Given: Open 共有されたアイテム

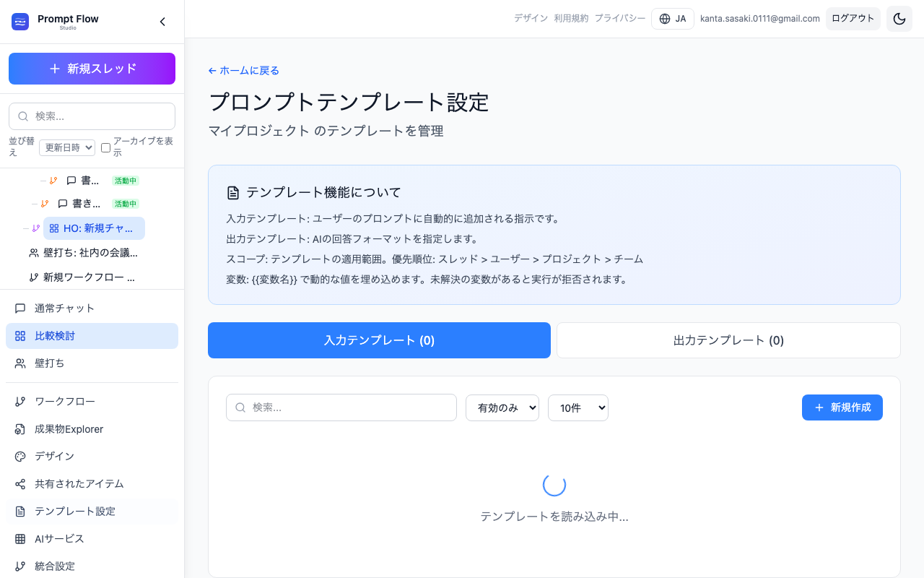Looking at the screenshot, I should tap(92, 484).
